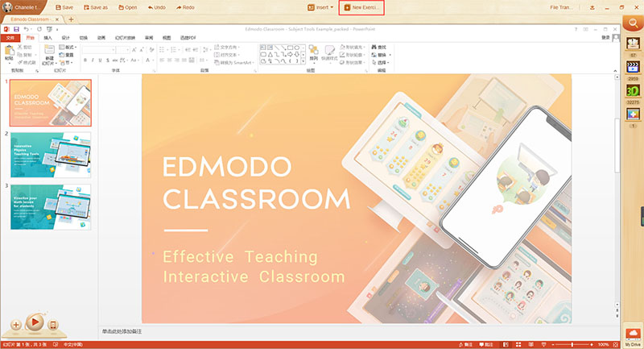Viewport: 644px width, 349px height.
Task: Open the slide layout (版式) dropdown
Action: pos(68,48)
